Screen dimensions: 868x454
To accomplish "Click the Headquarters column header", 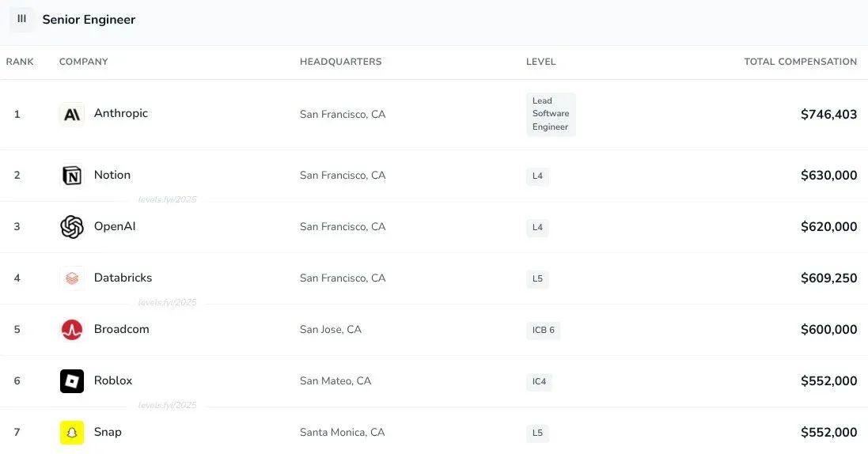I will 340,62.
